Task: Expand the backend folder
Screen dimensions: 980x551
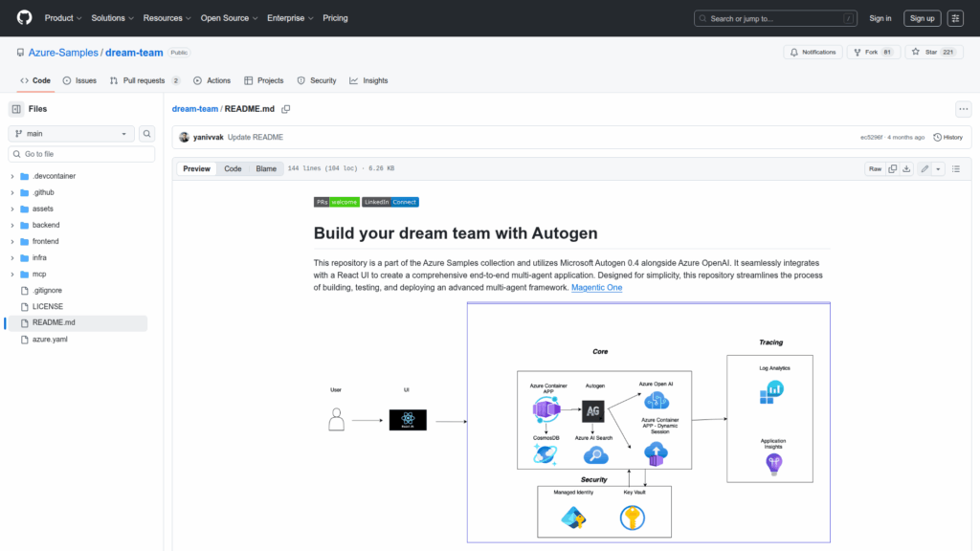Action: [x=46, y=225]
